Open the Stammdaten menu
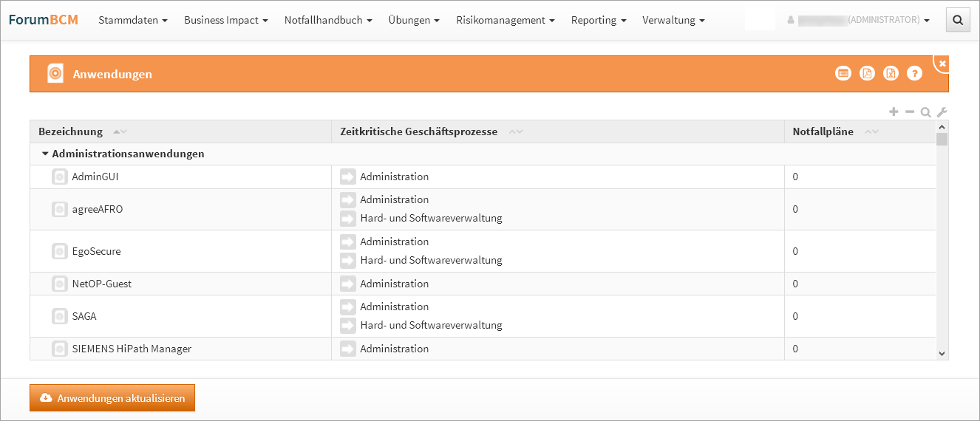 (x=133, y=21)
